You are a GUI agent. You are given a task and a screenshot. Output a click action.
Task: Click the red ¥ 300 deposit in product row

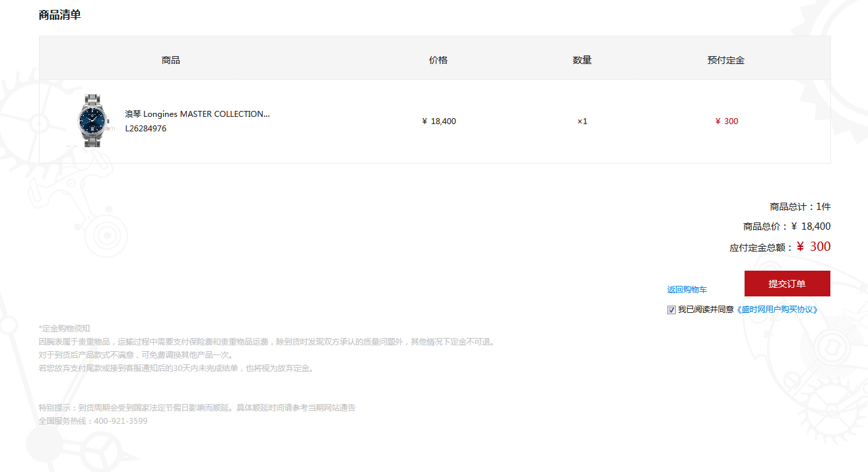(727, 121)
